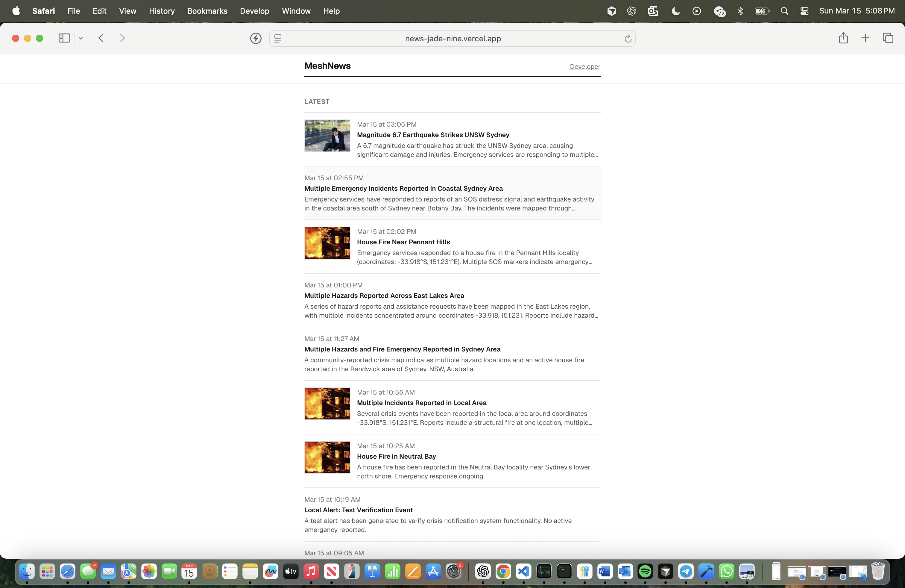Show tab overview icon
905x588 pixels.
(888, 38)
